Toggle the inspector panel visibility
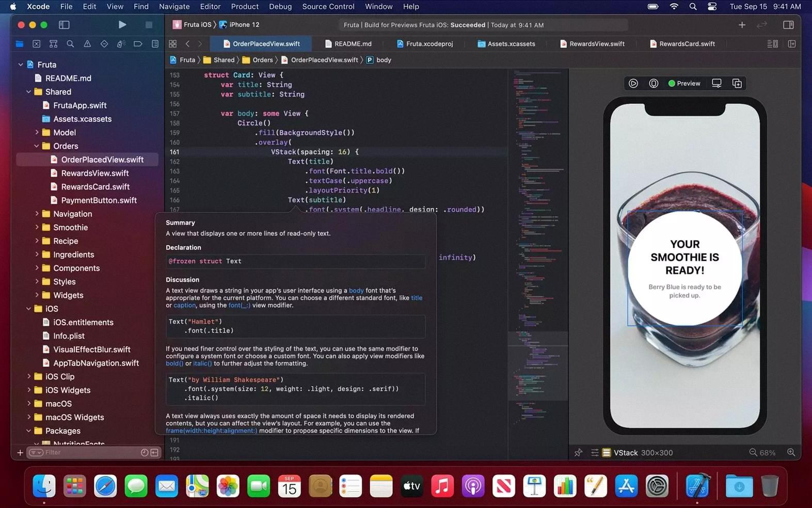 pyautogui.click(x=788, y=24)
